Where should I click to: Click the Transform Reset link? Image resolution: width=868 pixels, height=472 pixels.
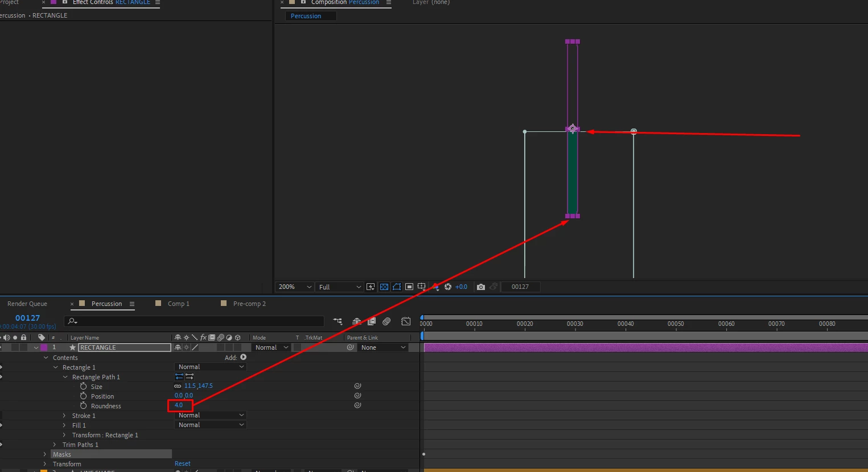click(x=182, y=464)
